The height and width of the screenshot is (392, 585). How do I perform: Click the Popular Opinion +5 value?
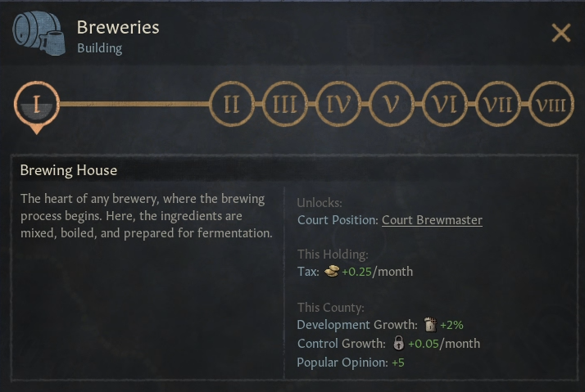tap(398, 363)
